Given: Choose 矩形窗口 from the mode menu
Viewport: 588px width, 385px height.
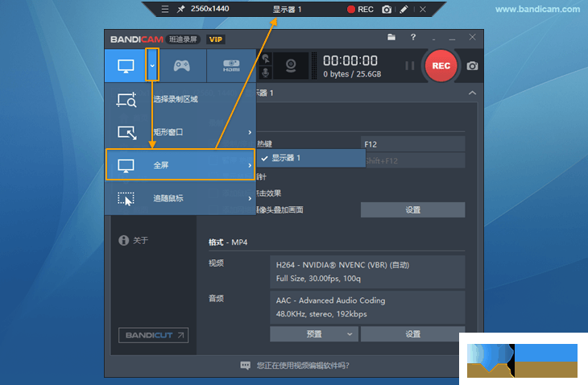Looking at the screenshot, I should [180, 132].
